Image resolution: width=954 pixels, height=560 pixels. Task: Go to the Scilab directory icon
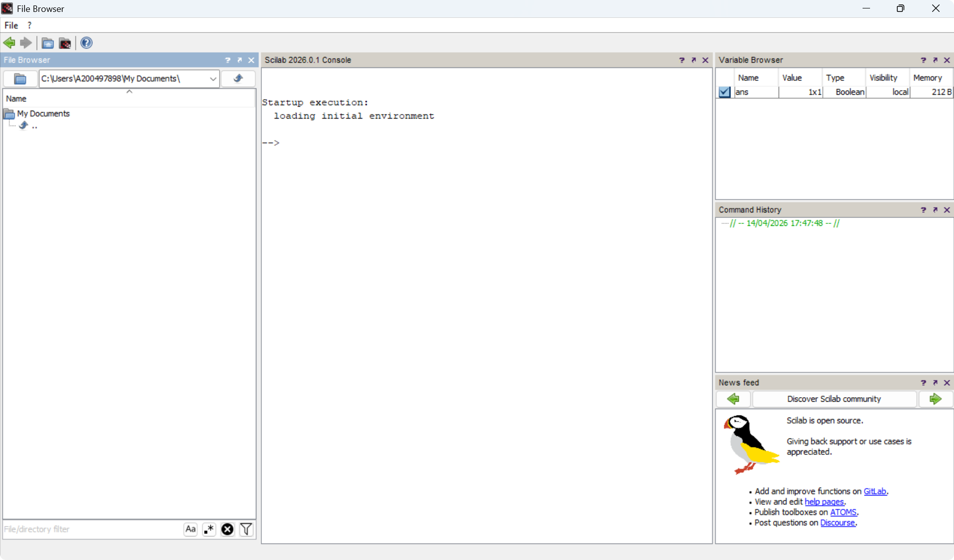tap(65, 43)
